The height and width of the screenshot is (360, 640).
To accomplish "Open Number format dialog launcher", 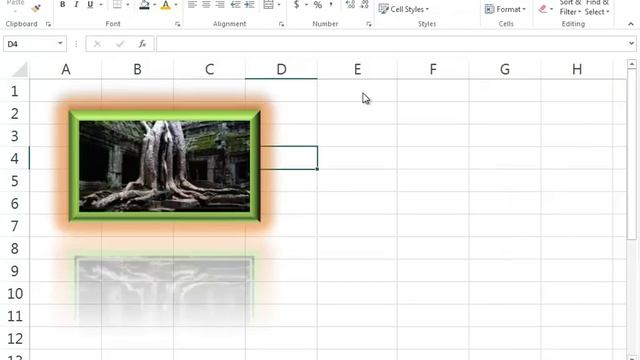I will pyautogui.click(x=369, y=24).
